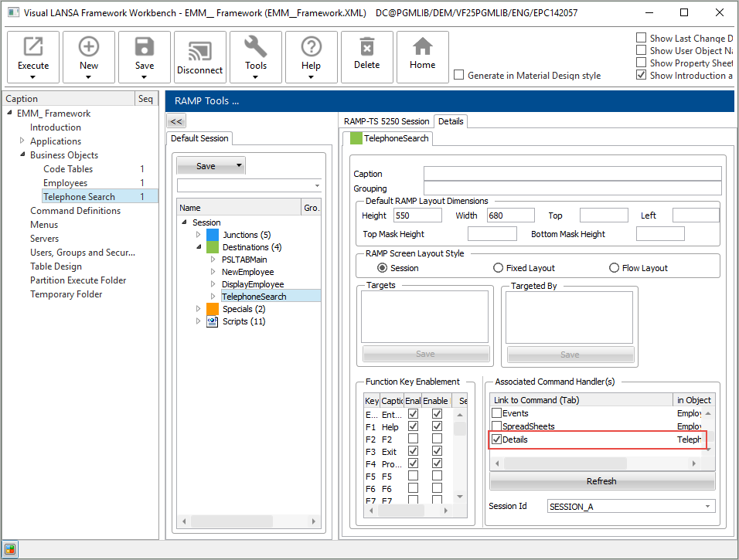The image size is (739, 560).
Task: Open the Tools wrench icon
Action: (256, 48)
